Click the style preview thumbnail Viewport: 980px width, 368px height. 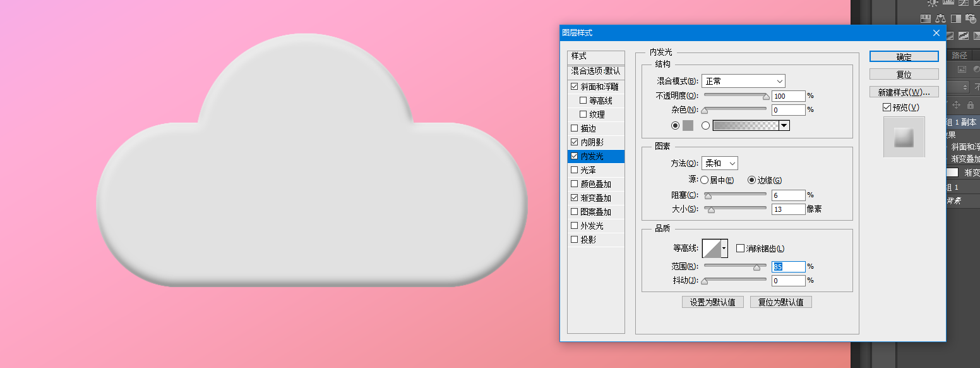(x=904, y=137)
